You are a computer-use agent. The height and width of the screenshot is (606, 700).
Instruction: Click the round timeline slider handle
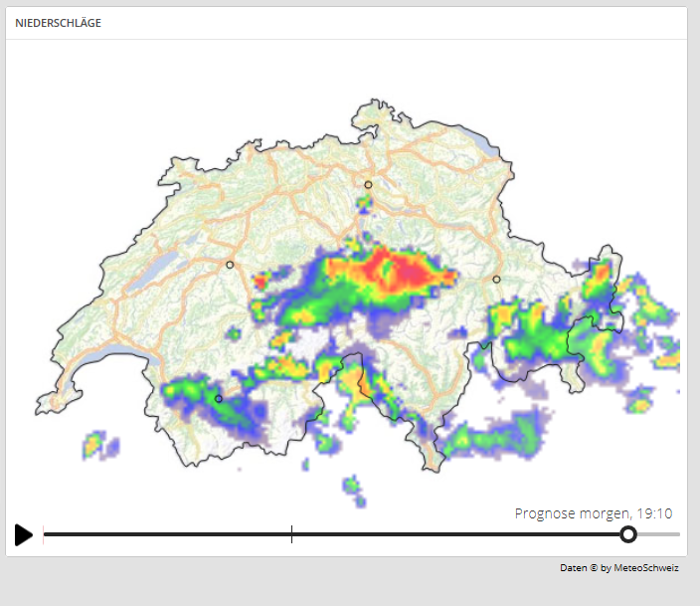[628, 534]
